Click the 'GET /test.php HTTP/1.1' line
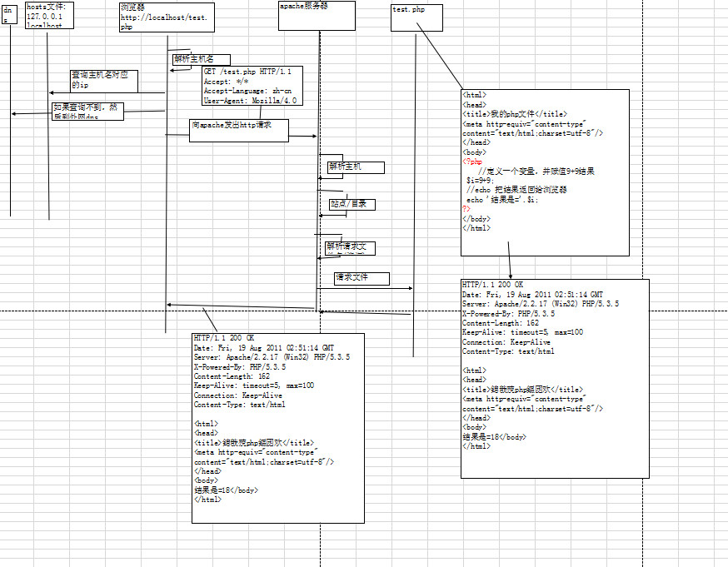This screenshot has height=567, width=728. click(x=247, y=72)
